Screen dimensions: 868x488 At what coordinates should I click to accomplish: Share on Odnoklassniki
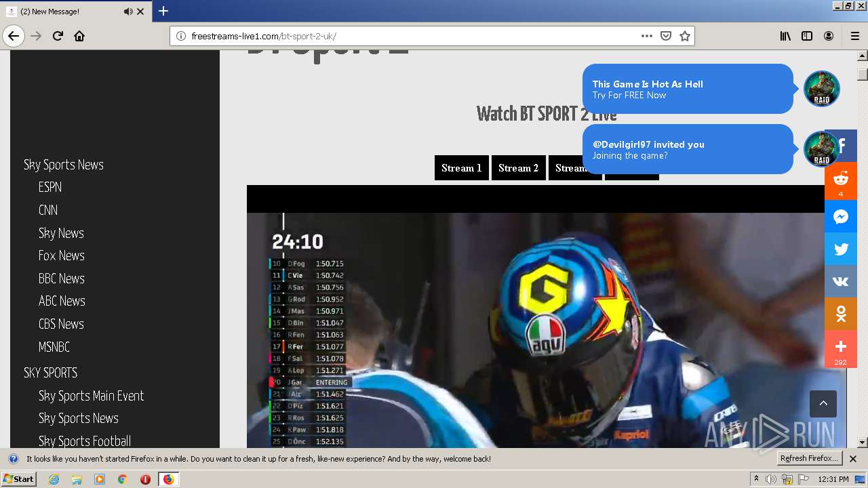pos(841,314)
